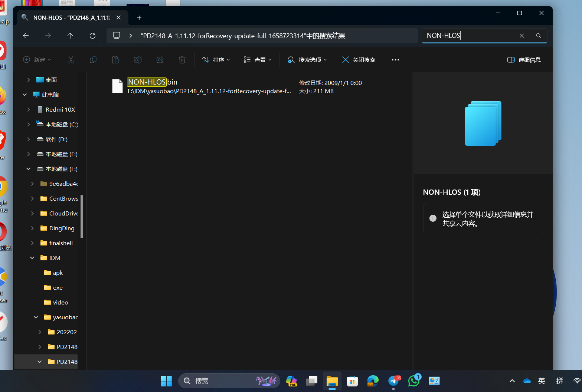Open Task View from taskbar
582x392 pixels.
311,381
